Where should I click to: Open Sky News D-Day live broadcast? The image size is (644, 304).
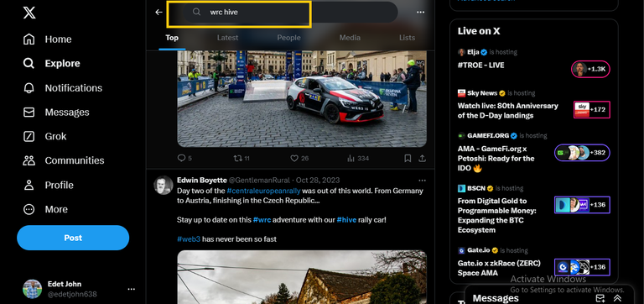click(508, 111)
